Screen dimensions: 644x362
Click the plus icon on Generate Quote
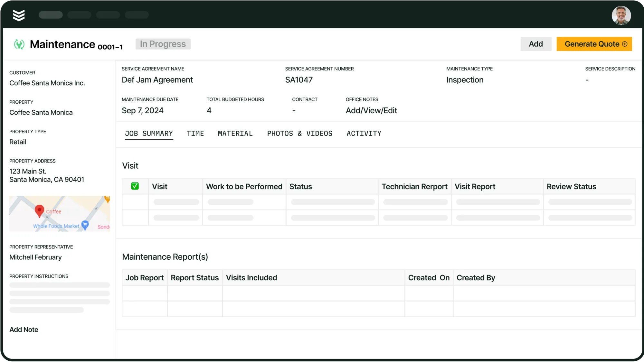click(x=625, y=44)
